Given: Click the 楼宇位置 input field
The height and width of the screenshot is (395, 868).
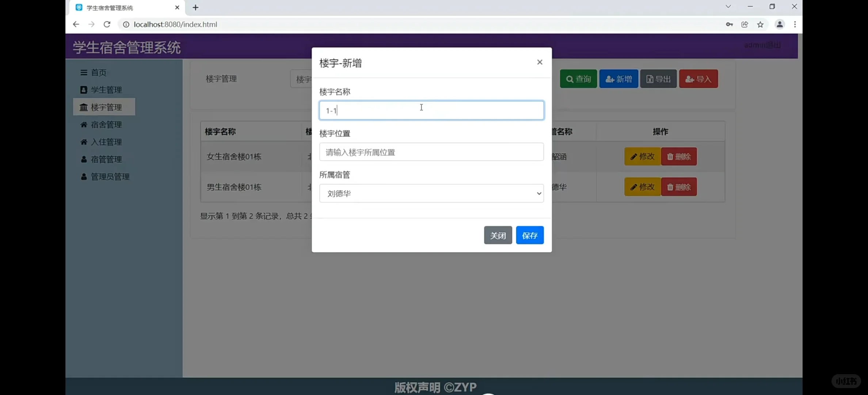Looking at the screenshot, I should point(431,152).
